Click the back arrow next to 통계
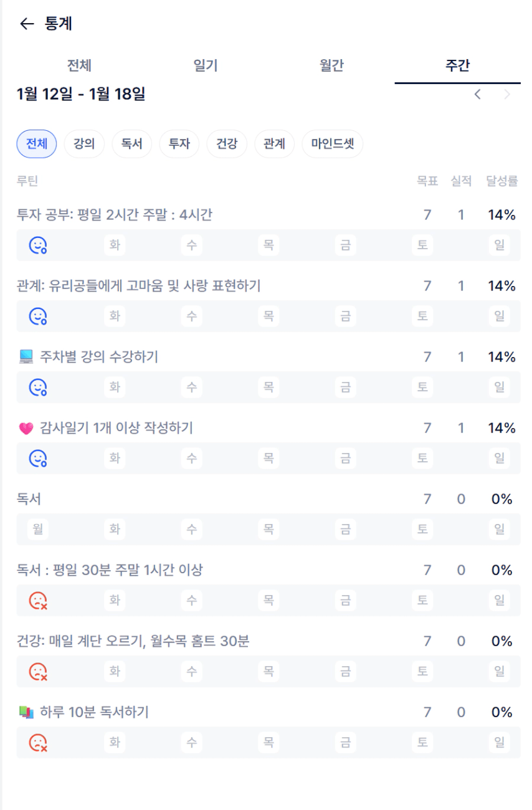 27,24
